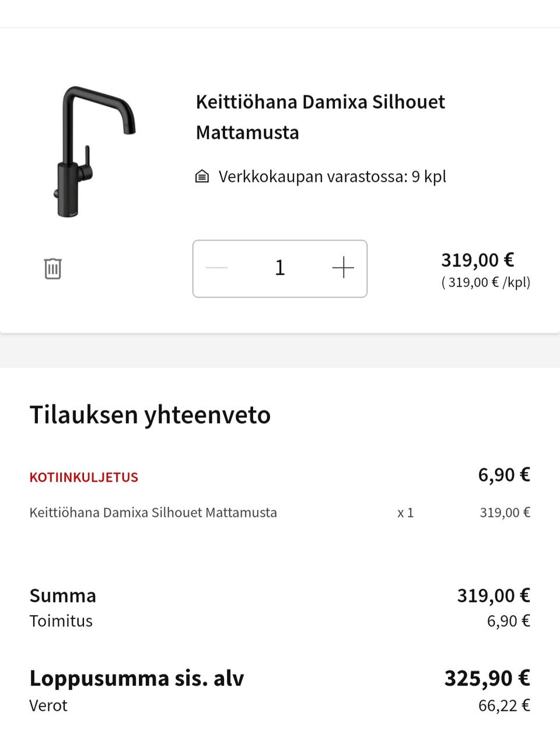The width and height of the screenshot is (560, 737).
Task: Click the quantity field showing 1
Action: pyautogui.click(x=280, y=268)
